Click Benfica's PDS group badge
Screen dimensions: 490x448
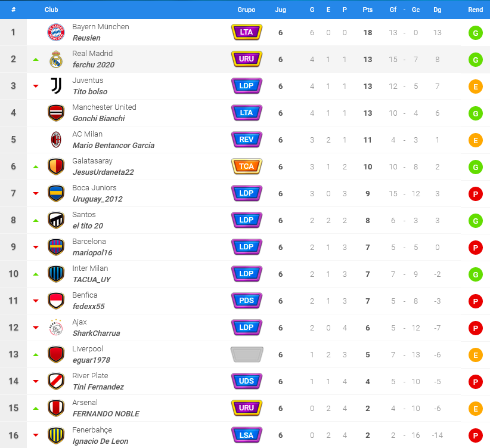[x=247, y=301]
